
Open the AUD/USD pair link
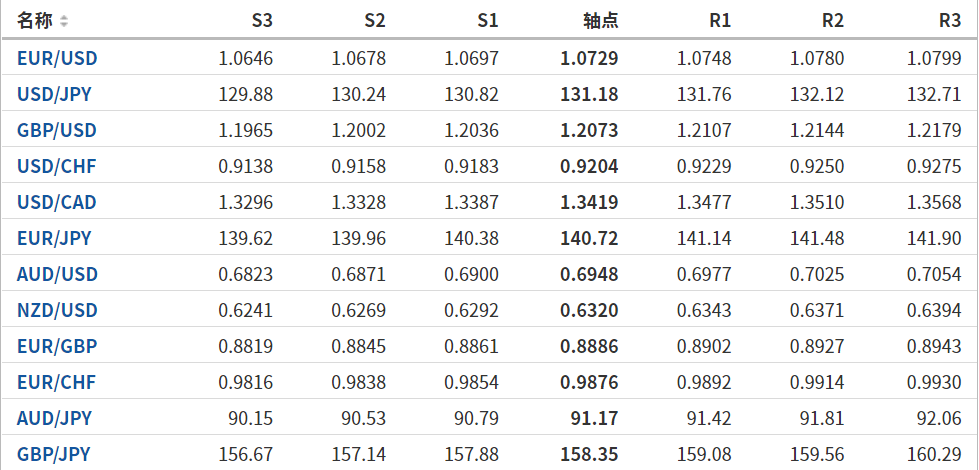tap(57, 275)
